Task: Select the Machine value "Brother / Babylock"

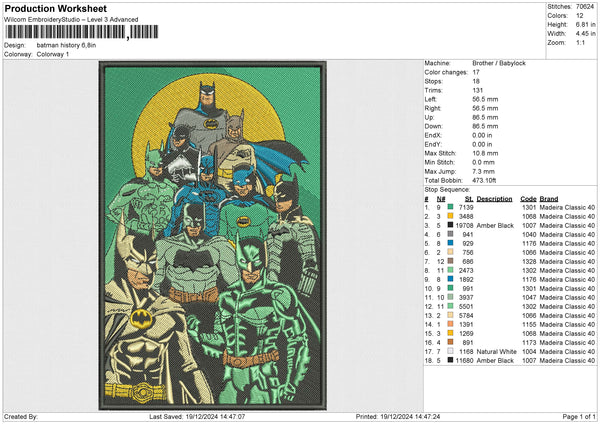Action: (x=499, y=63)
